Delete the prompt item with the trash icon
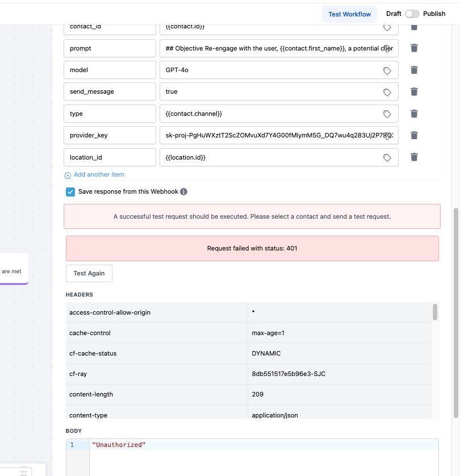The height and width of the screenshot is (476, 460). [x=414, y=48]
